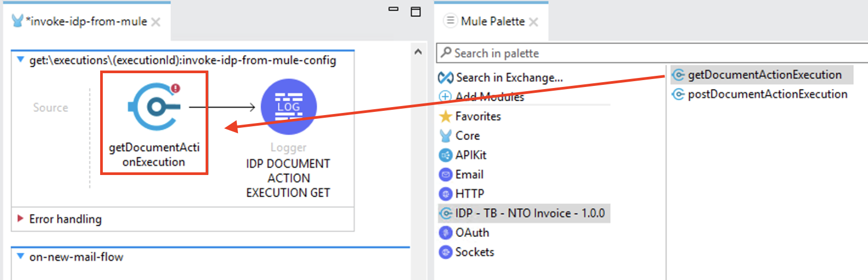Screen dimensions: 868x280
Task: Select the OAuth palette category
Action: pyautogui.click(x=472, y=233)
